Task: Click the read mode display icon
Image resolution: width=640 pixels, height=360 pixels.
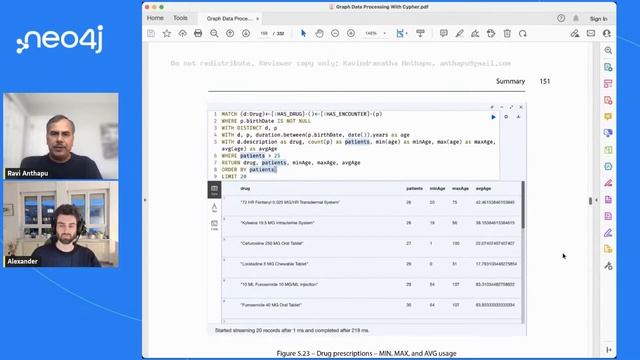Action: [420, 33]
